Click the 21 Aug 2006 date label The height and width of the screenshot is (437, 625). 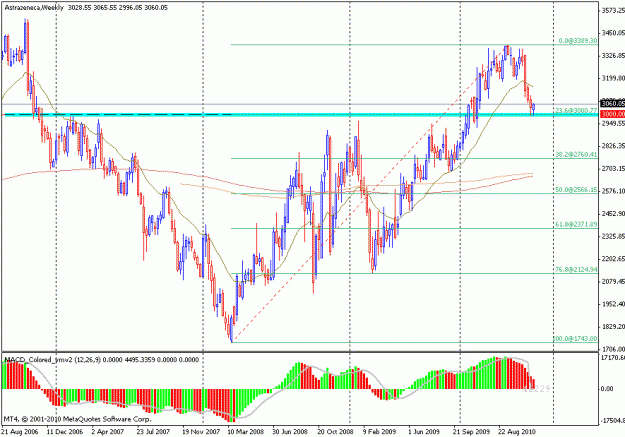click(x=20, y=432)
